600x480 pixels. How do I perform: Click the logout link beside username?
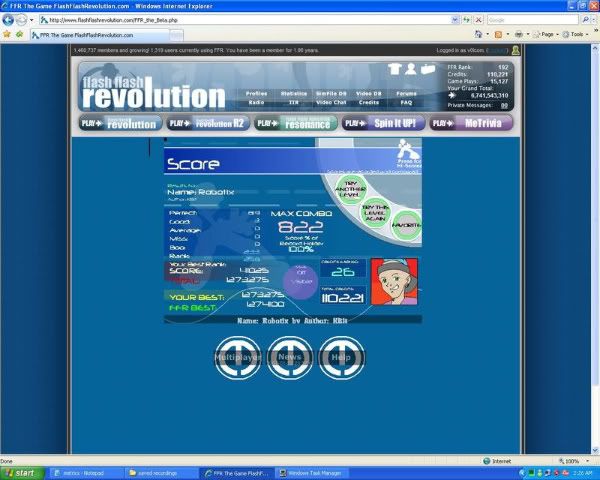[498, 51]
